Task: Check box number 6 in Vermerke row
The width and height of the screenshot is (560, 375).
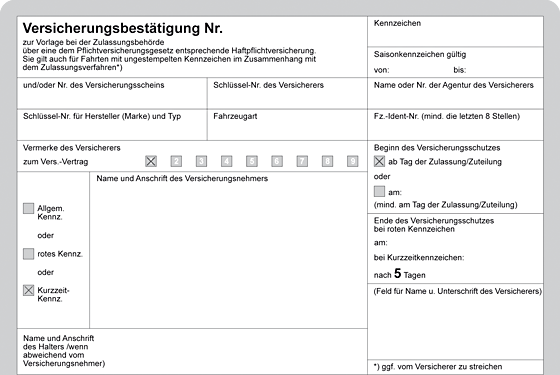Action: pos(277,161)
